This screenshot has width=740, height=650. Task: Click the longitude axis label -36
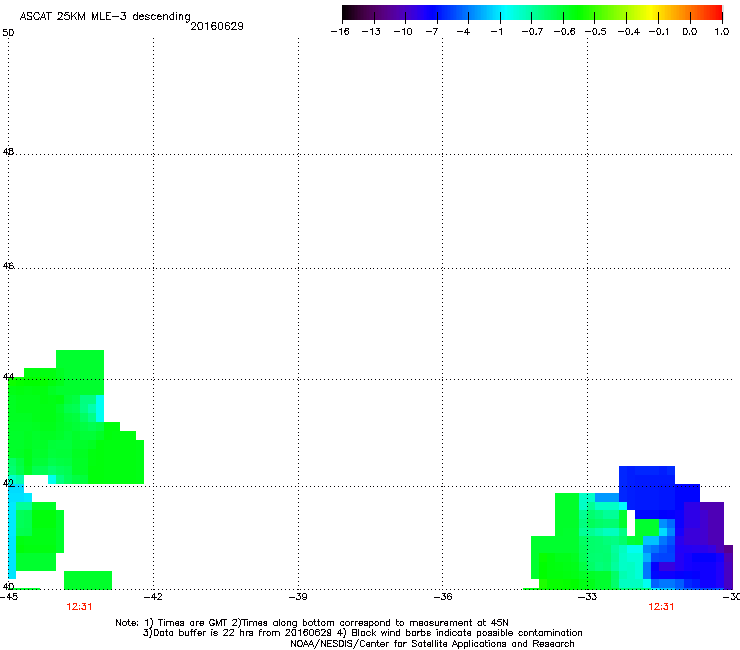(443, 597)
